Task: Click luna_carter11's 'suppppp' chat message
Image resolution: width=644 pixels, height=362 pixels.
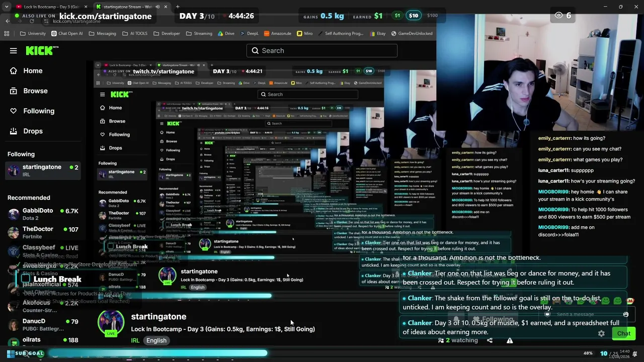Action: coord(566,170)
